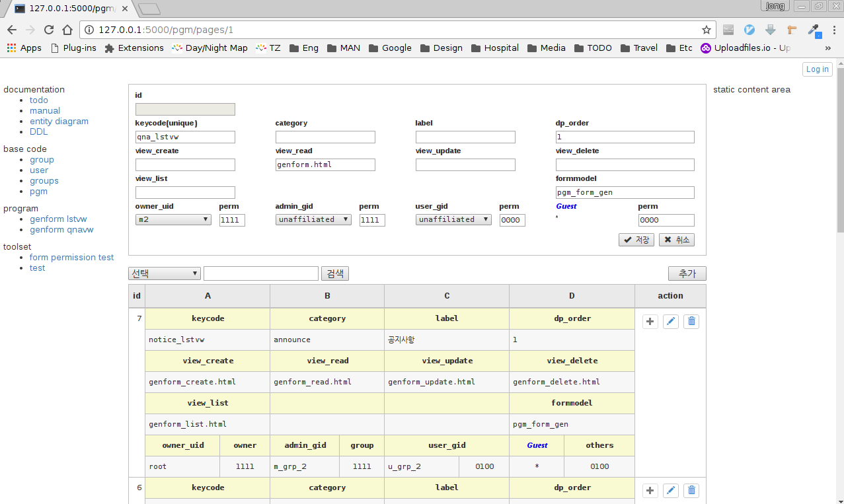Screen dimensions: 844x504
Task: Open the Design bookmarks folder
Action: pyautogui.click(x=441, y=48)
